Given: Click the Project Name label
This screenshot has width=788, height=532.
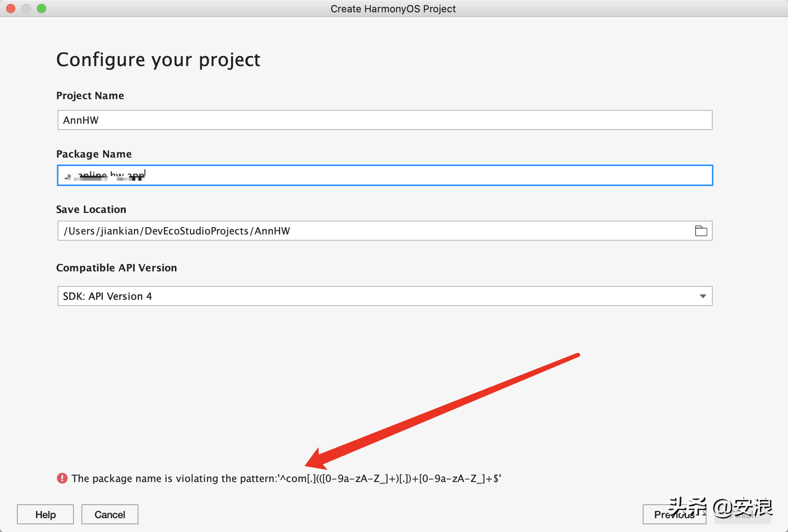Looking at the screenshot, I should tap(90, 95).
